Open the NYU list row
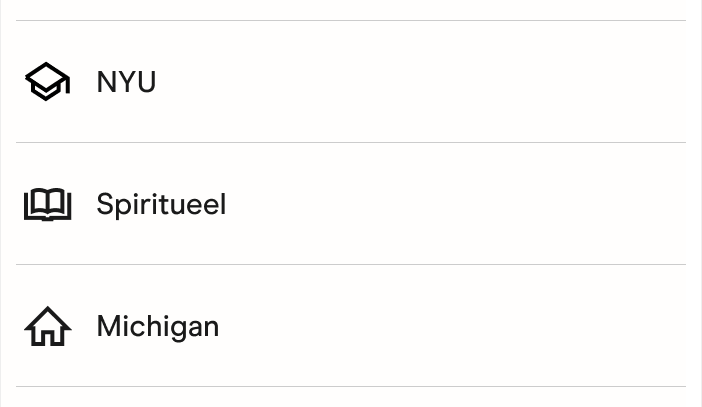The width and height of the screenshot is (702, 407). point(350,82)
